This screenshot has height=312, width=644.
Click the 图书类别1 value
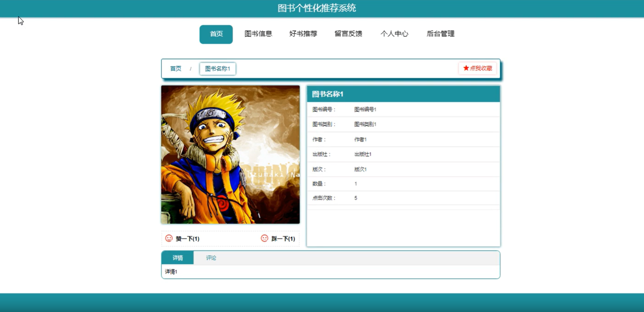tap(365, 124)
